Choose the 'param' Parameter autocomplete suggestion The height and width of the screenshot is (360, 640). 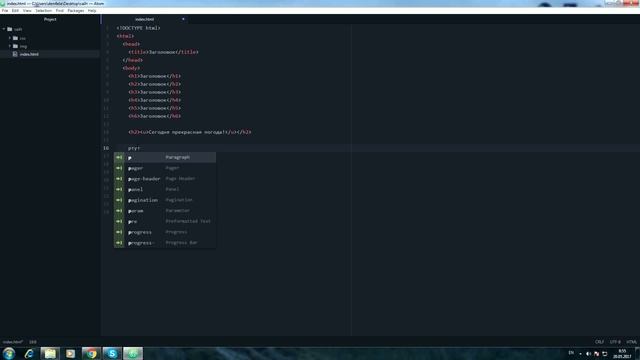(x=165, y=210)
